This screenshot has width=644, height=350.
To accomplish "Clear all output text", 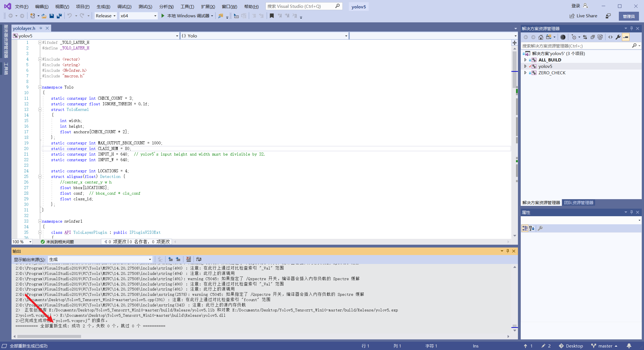I will pos(189,259).
